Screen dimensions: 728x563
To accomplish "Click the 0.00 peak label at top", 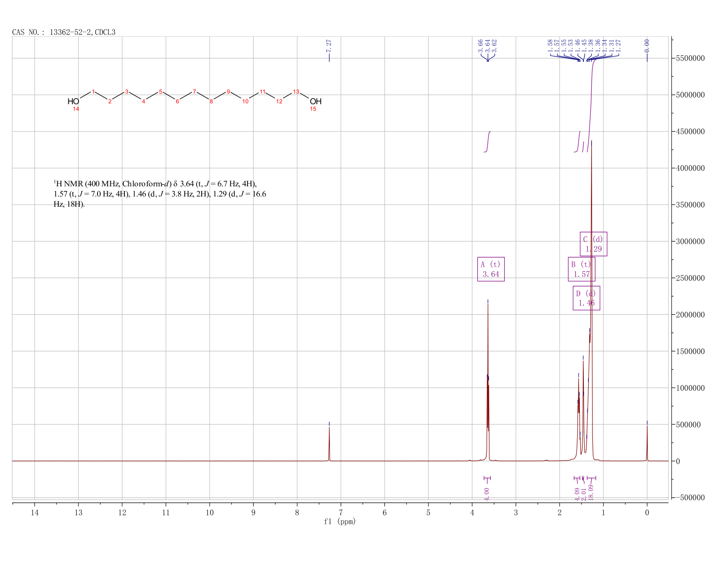I will click(647, 45).
